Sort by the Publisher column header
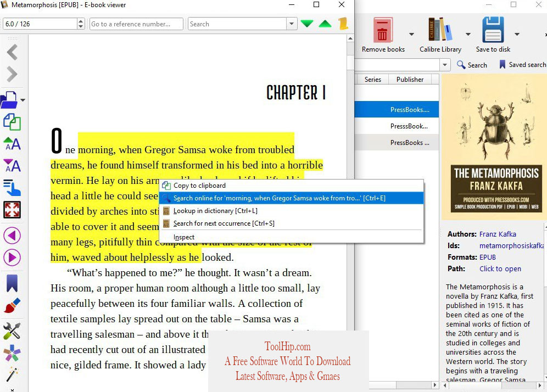This screenshot has height=392, width=547. (410, 79)
